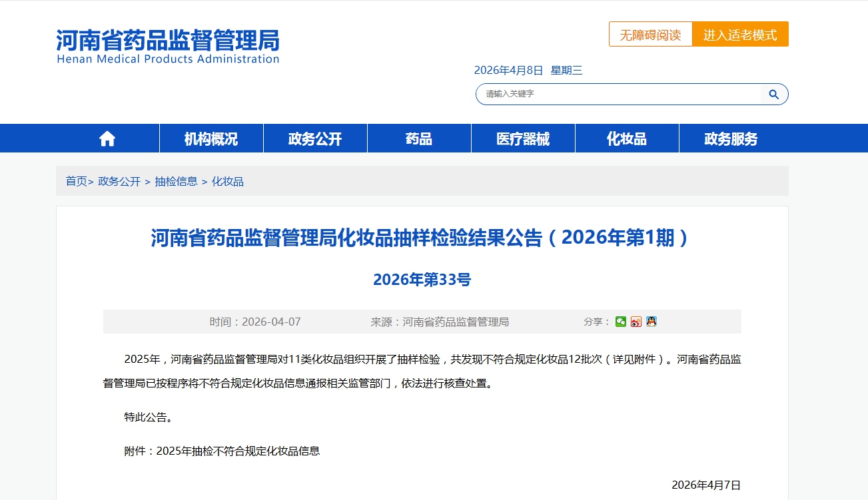This screenshot has width=868, height=500.
Task: Click the 无障碍阅读 button
Action: pyautogui.click(x=651, y=35)
